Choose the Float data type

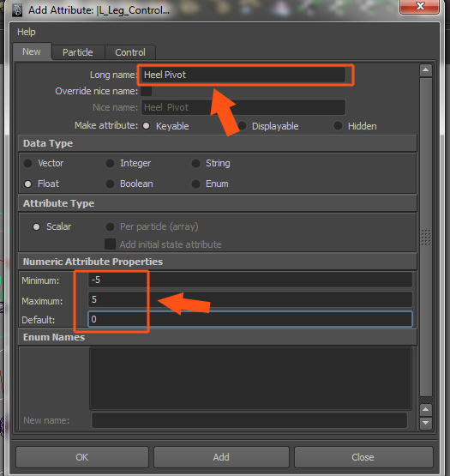coord(28,184)
